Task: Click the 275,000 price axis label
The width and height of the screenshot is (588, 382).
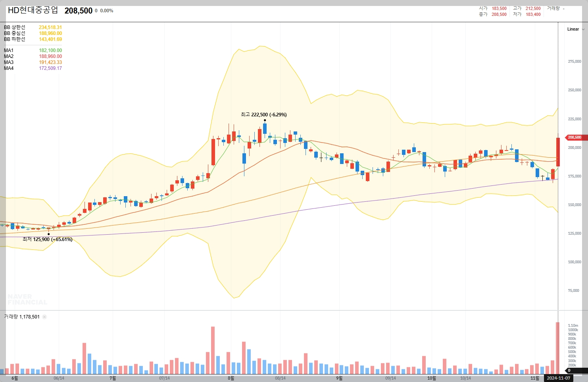Action: point(575,62)
